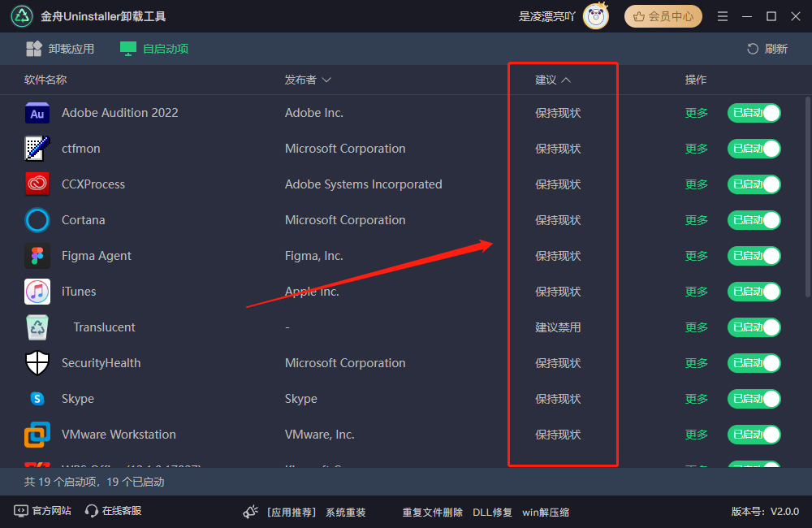
Task: Disable Skype startup toggle
Action: point(754,399)
